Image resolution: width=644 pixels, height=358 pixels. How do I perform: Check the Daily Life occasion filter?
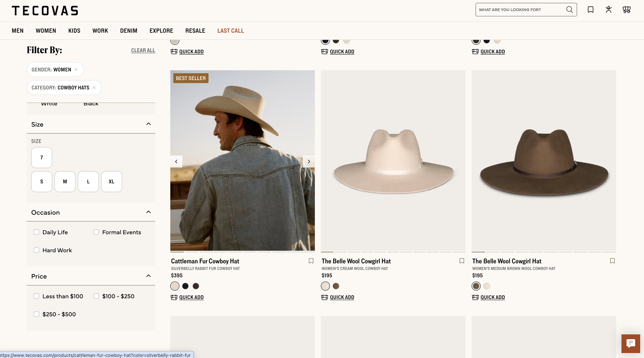pyautogui.click(x=37, y=232)
